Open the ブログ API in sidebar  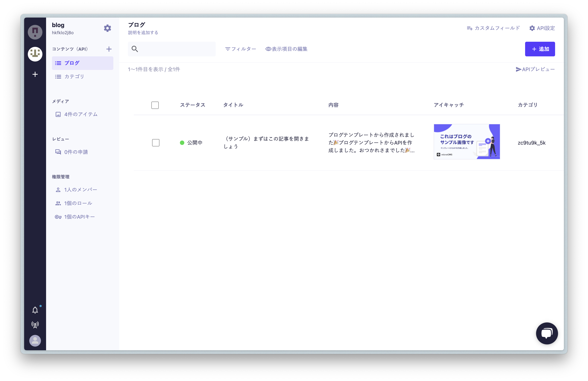click(x=82, y=63)
